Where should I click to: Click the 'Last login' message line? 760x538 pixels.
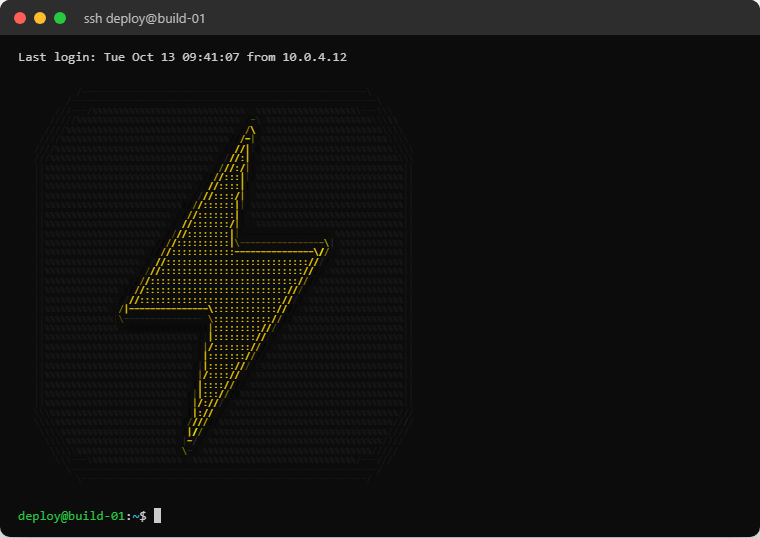tap(182, 57)
